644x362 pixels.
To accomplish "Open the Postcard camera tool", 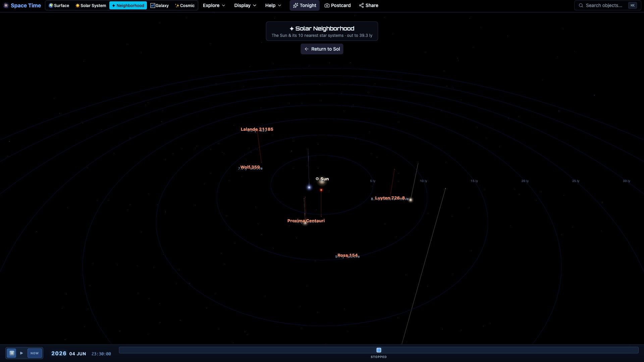I will pos(337,5).
